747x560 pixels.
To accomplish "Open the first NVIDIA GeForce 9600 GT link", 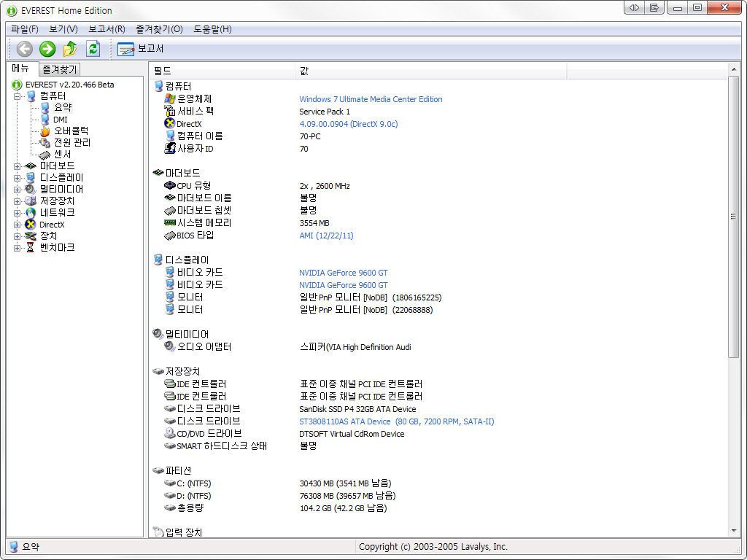I will coord(344,273).
